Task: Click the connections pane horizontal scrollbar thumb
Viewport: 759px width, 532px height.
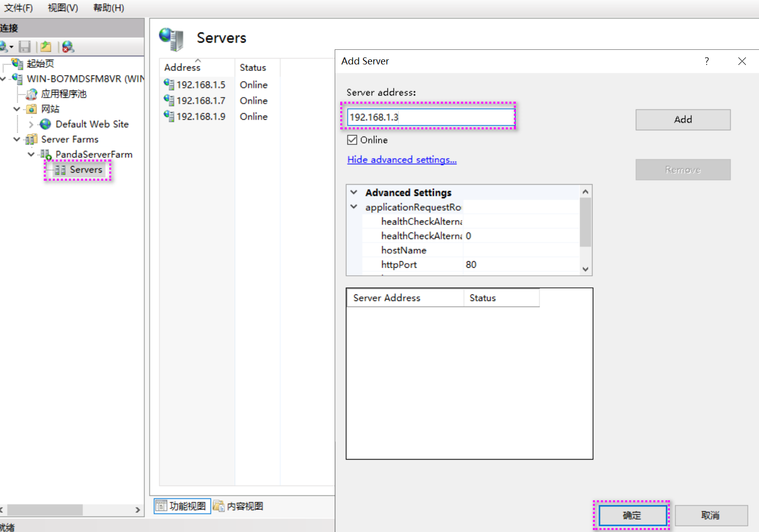Action: (45, 510)
